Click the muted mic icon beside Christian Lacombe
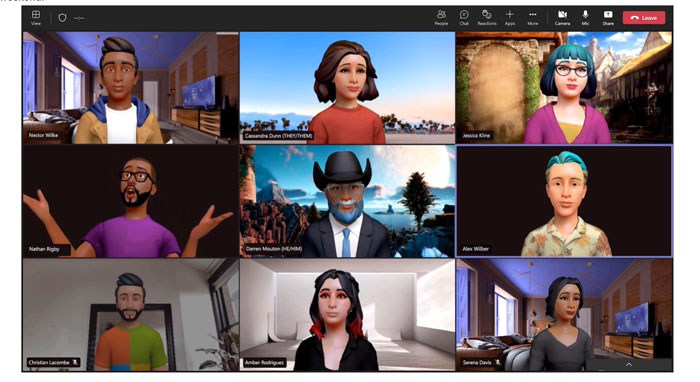700x382 pixels. [x=75, y=362]
